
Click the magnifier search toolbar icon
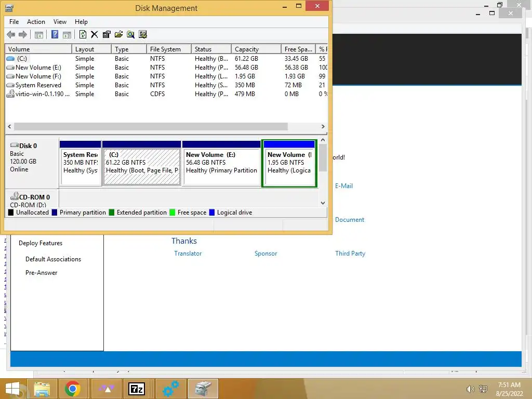(130, 34)
